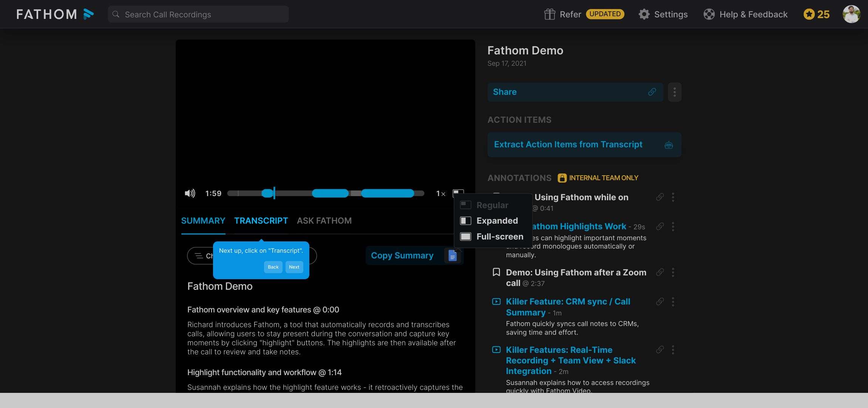
Task: Copy link for CRM sync / Call Summary
Action: tap(660, 301)
